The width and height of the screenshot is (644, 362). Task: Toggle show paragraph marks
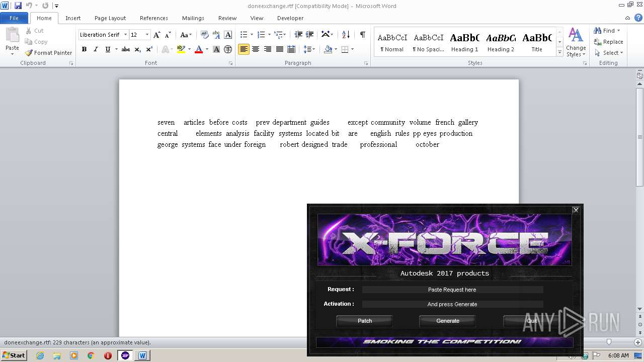(x=362, y=35)
